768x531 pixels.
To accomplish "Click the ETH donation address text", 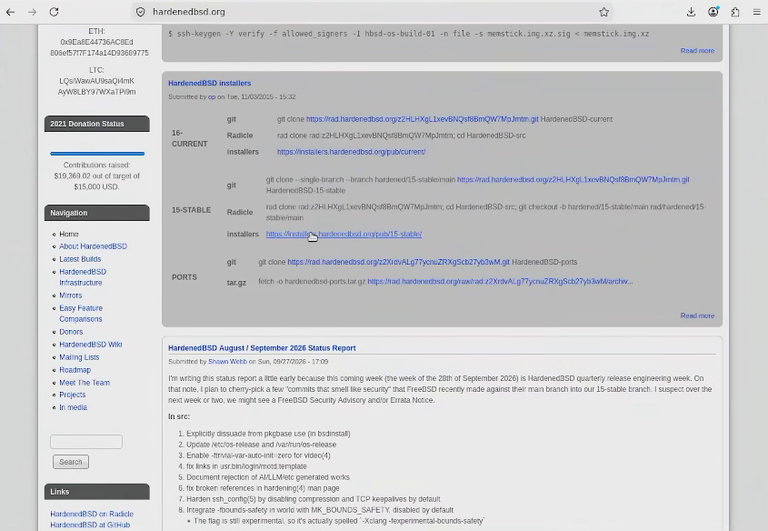I will coord(99,48).
